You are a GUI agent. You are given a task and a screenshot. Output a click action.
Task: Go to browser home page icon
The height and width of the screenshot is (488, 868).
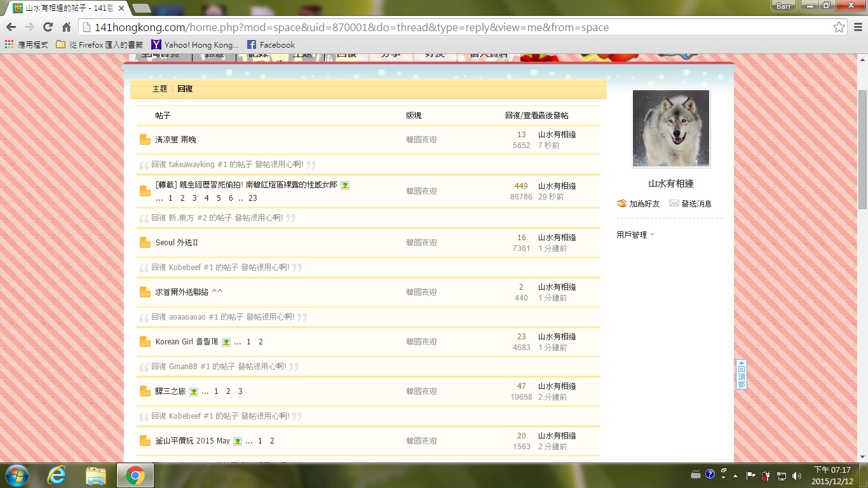66,27
